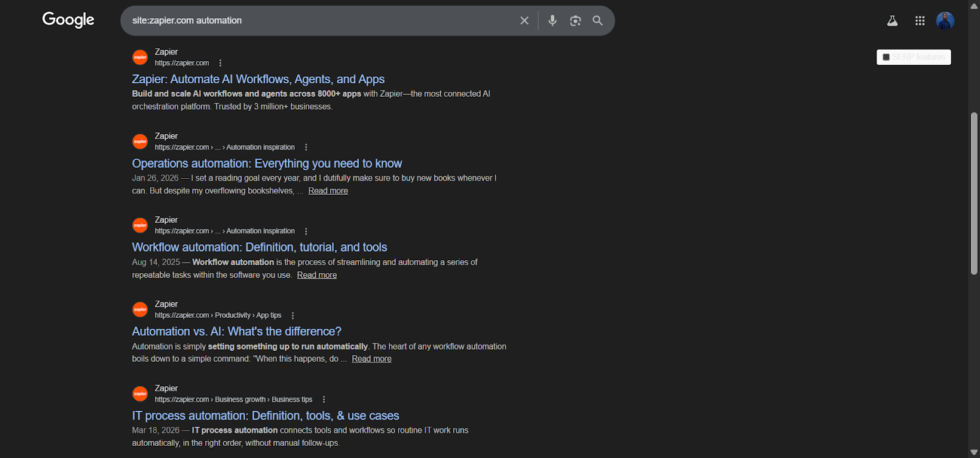
Task: Click Read more under Operations automation snippet
Action: tap(328, 191)
